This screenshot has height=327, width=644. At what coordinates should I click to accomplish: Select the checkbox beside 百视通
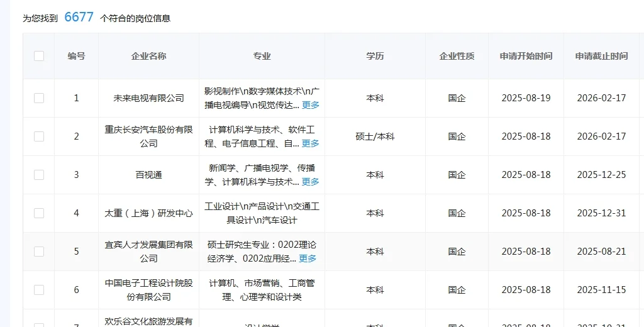click(39, 175)
